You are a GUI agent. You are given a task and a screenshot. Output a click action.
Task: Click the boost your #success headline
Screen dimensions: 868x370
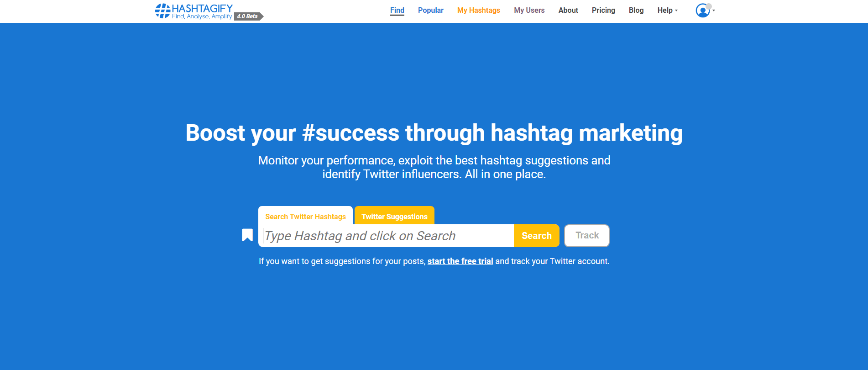(434, 133)
